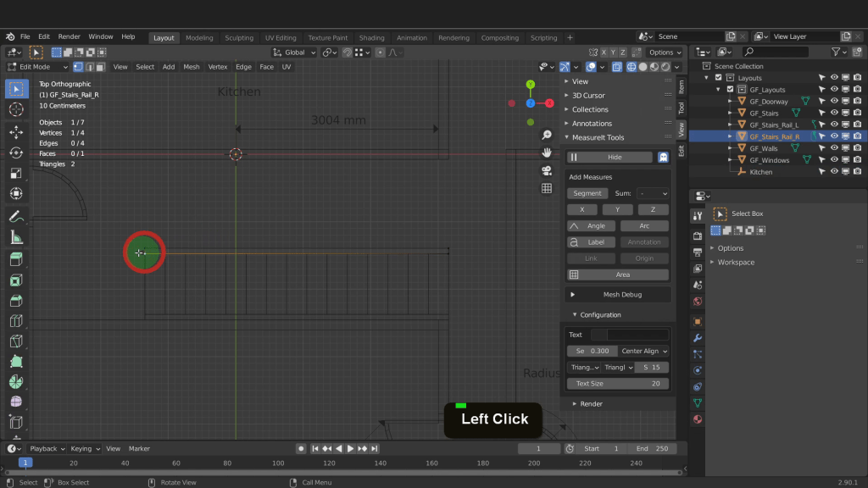Open the Render menu
This screenshot has height=488, width=868.
coord(69,37)
